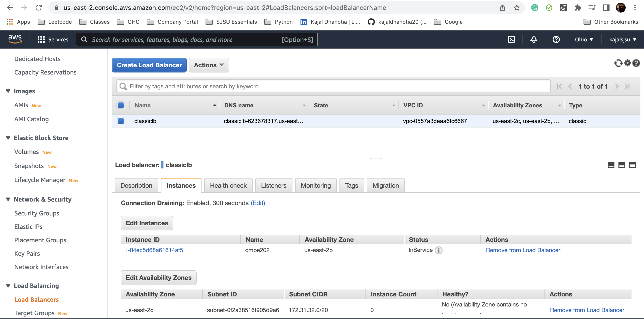Launch CloudShell from the top navigation bar

pyautogui.click(x=511, y=39)
